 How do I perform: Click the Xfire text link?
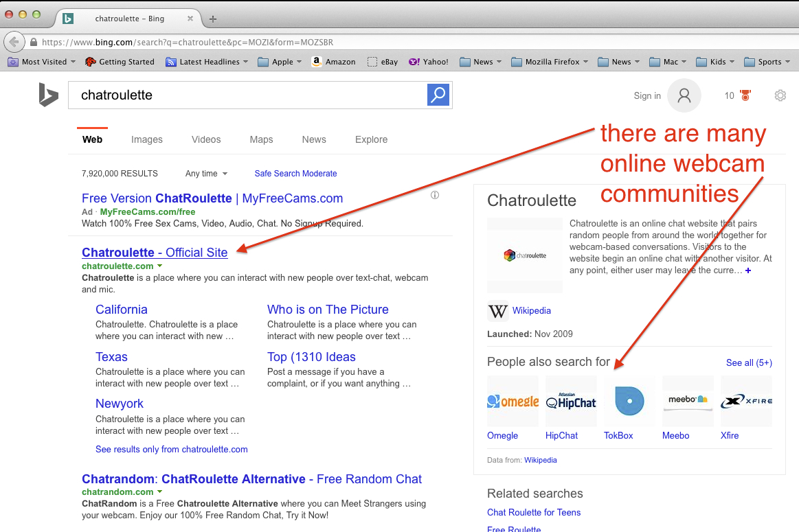tap(729, 436)
